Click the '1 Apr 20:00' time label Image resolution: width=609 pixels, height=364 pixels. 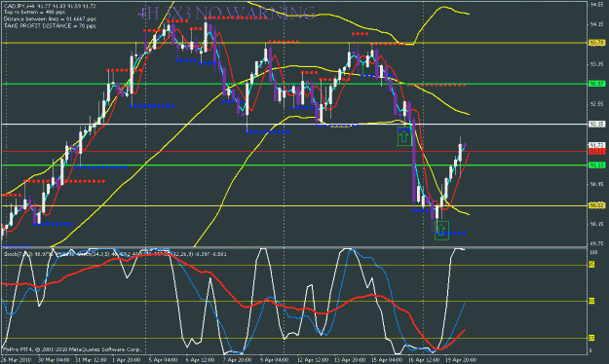(127, 360)
